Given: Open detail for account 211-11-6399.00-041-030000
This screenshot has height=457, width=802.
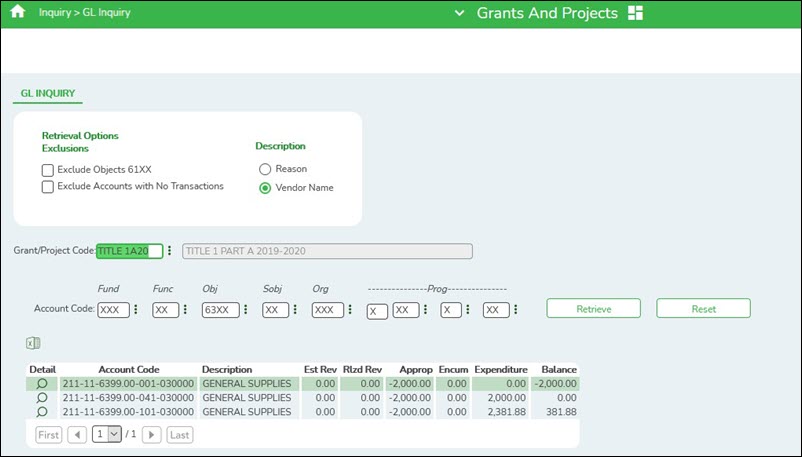Looking at the screenshot, I should coord(42,397).
